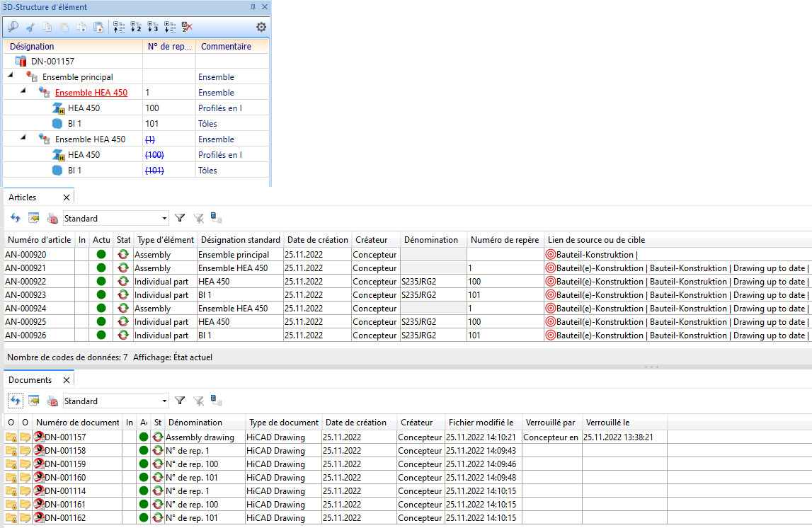Refresh the Articles list
The image size is (812, 528).
(x=16, y=218)
